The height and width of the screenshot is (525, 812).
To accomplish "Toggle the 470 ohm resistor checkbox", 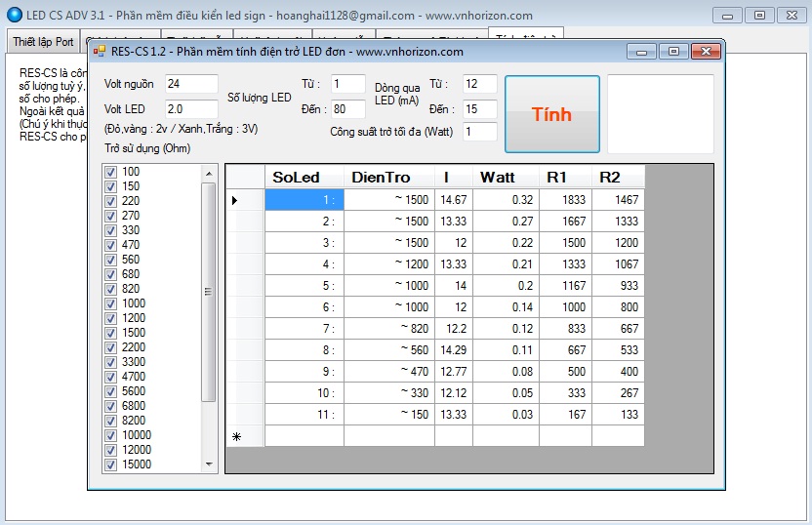I will (x=110, y=245).
